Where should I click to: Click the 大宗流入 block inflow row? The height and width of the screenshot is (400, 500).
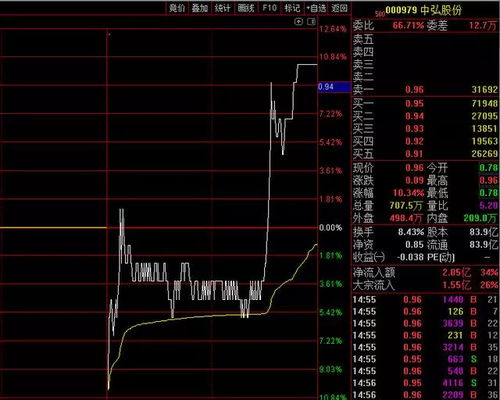click(x=425, y=285)
